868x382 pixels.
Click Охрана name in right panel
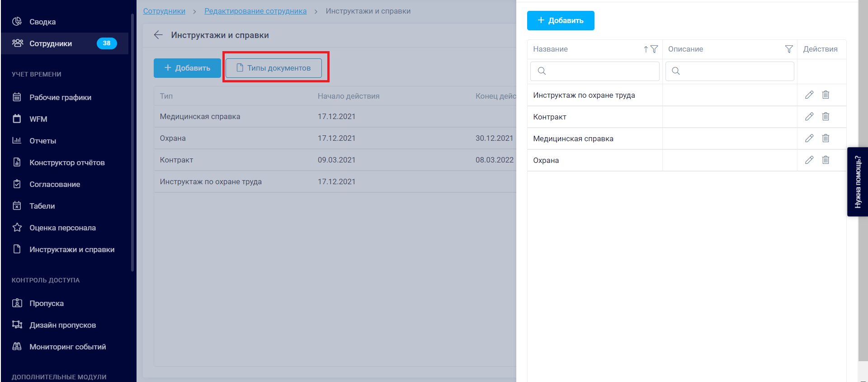(546, 160)
